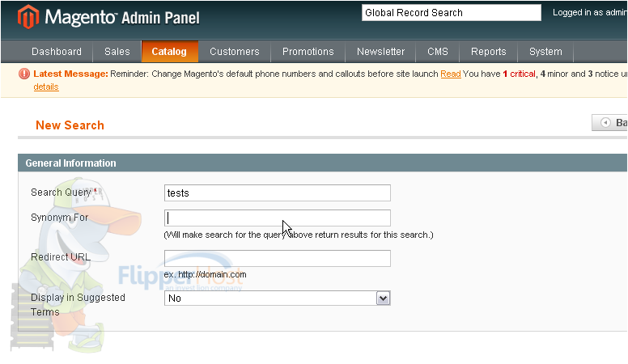Open the Customers menu
Image resolution: width=628 pixels, height=364 pixels.
pos(235,52)
